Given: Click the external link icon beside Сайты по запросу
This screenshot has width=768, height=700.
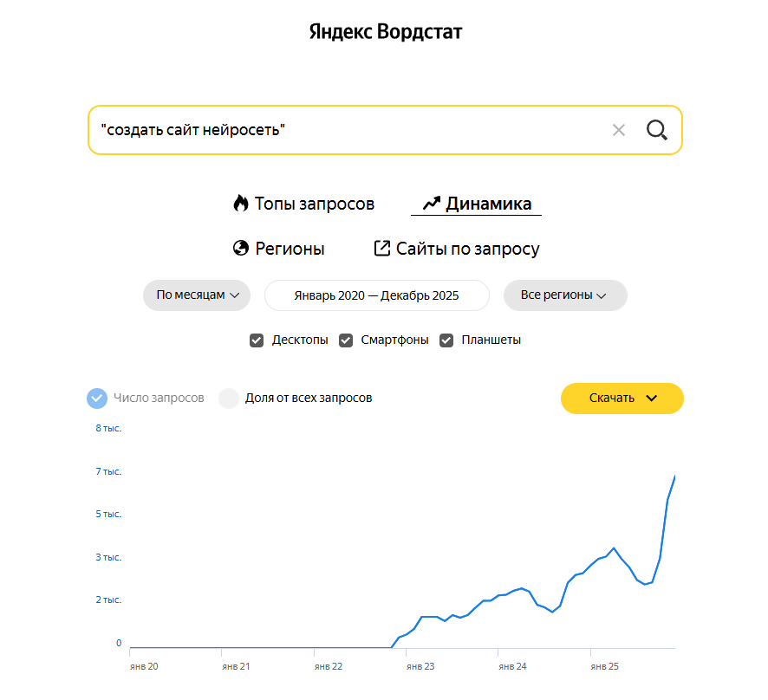Looking at the screenshot, I should coord(381,247).
